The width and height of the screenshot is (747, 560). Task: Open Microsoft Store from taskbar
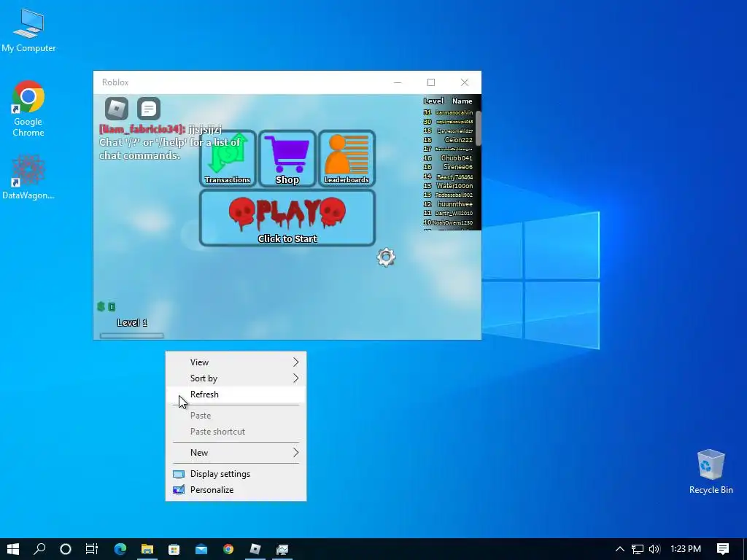click(x=174, y=549)
